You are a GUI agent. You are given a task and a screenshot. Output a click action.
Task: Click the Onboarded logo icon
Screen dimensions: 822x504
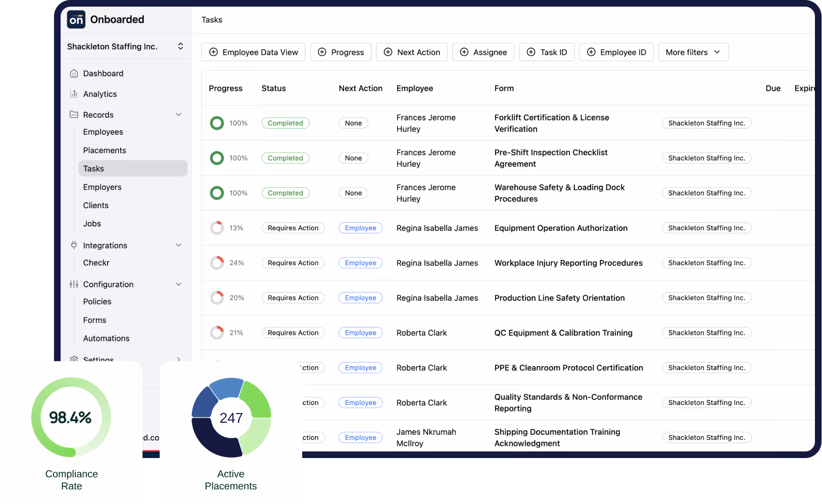[x=76, y=19]
